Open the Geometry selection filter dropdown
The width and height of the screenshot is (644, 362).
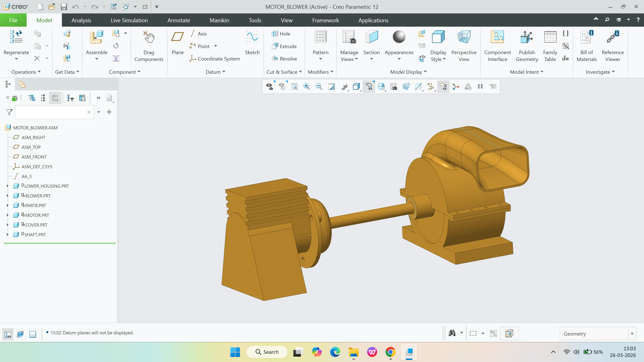pos(598,334)
